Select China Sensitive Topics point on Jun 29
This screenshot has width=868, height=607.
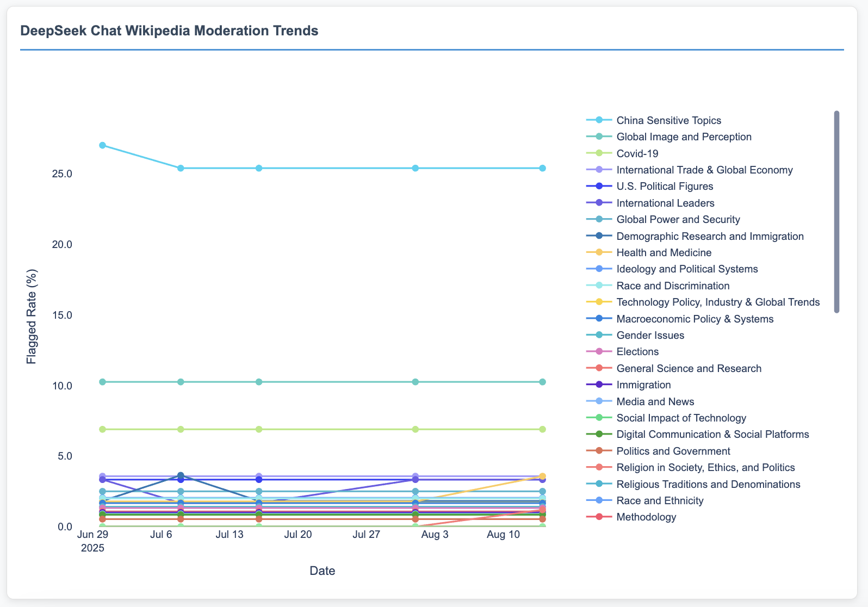click(102, 145)
